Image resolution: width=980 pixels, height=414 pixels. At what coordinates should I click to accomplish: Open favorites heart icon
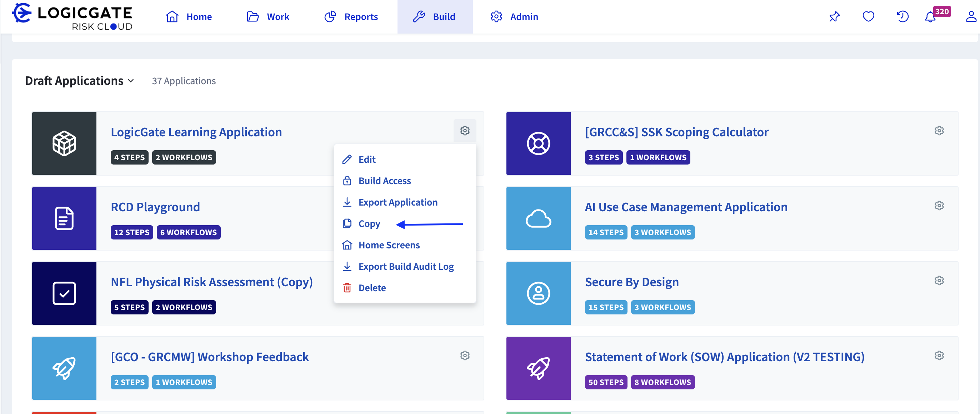tap(868, 17)
